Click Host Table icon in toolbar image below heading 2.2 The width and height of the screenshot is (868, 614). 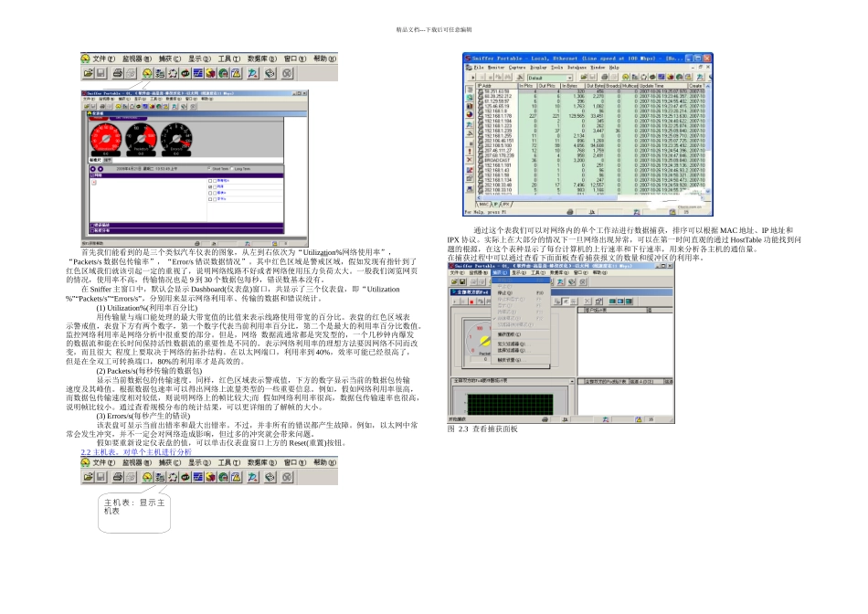pos(160,477)
